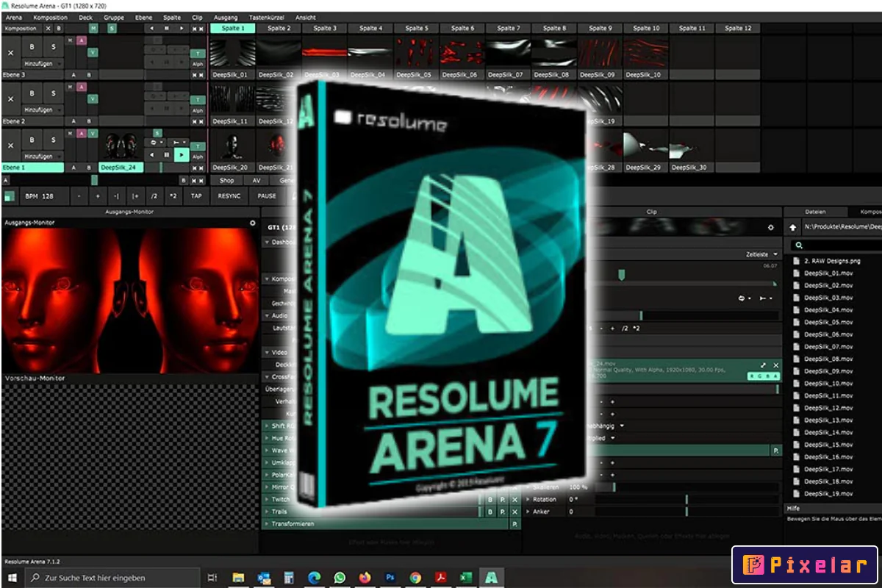Clear the composition with its X icon
This screenshot has width=882, height=588.
[x=48, y=28]
